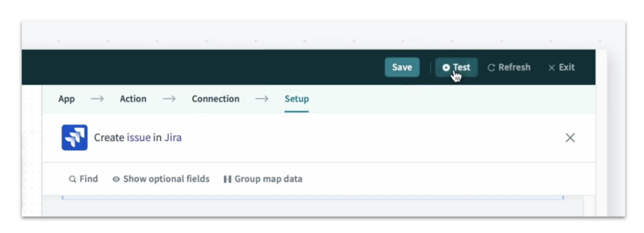This screenshot has width=644, height=233.
Task: Exit the recipe editor
Action: pyautogui.click(x=561, y=68)
